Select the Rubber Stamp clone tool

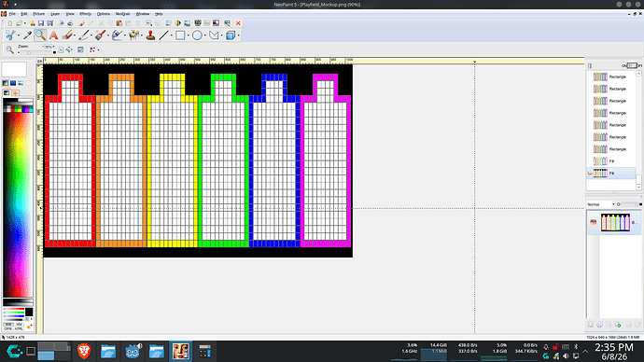tap(150, 35)
